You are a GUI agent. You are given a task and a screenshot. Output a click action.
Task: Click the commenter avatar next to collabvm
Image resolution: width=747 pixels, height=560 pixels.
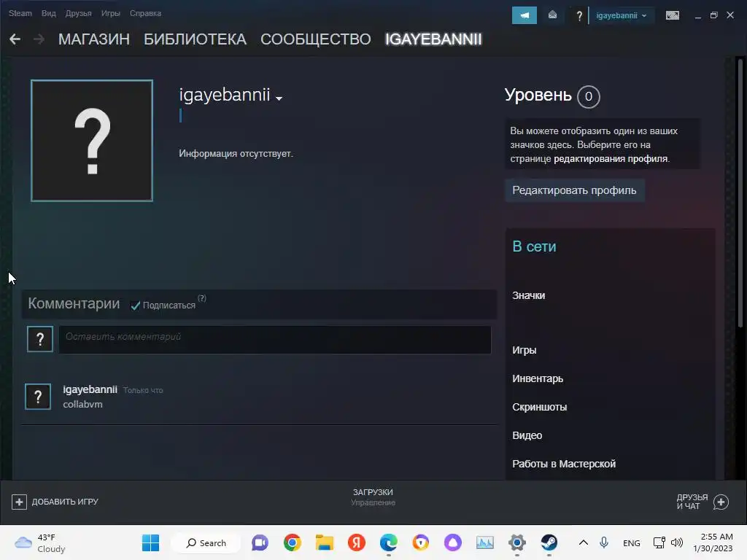click(x=38, y=397)
